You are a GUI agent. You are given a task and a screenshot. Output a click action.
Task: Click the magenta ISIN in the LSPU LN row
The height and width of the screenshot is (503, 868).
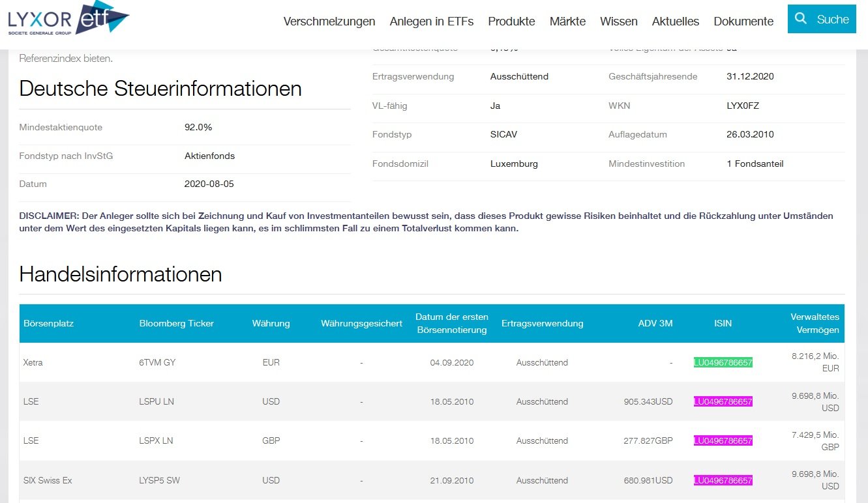click(x=723, y=402)
